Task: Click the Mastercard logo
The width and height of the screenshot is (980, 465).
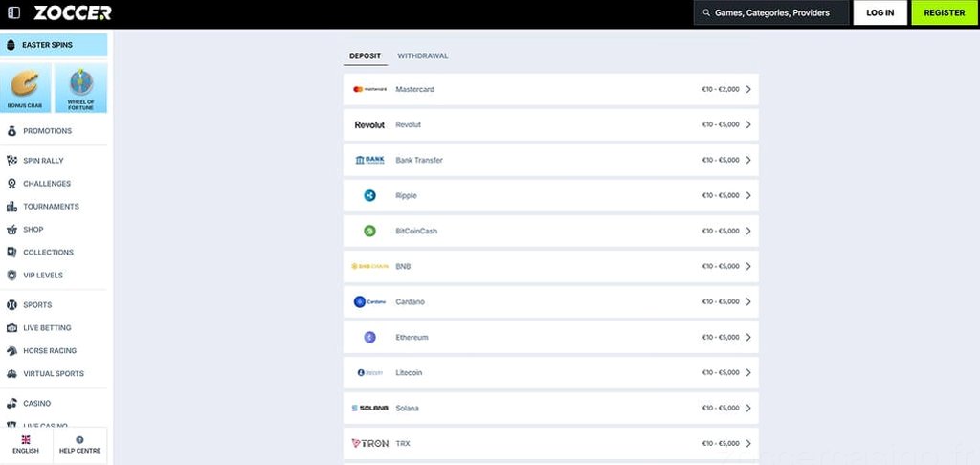Action: pos(369,89)
